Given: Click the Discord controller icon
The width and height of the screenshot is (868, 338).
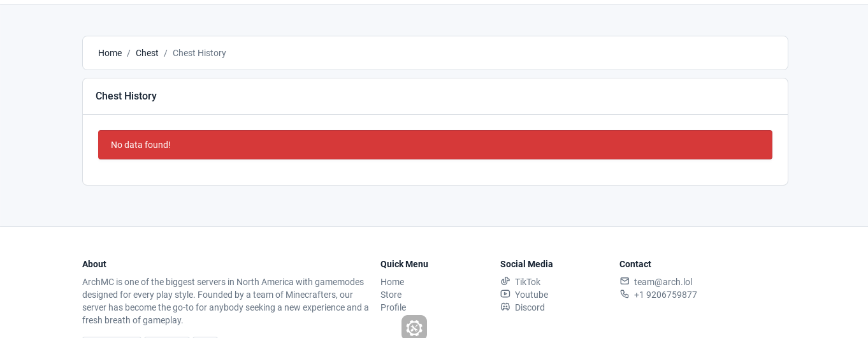Looking at the screenshot, I should coord(505,307).
